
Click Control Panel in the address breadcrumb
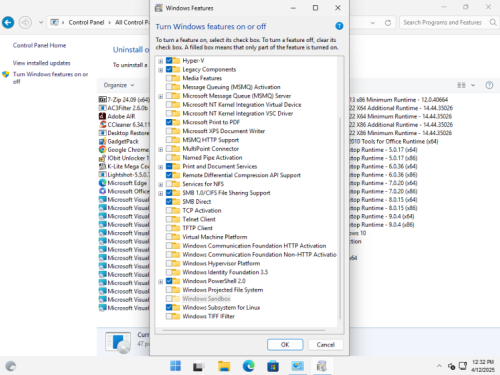[86, 22]
